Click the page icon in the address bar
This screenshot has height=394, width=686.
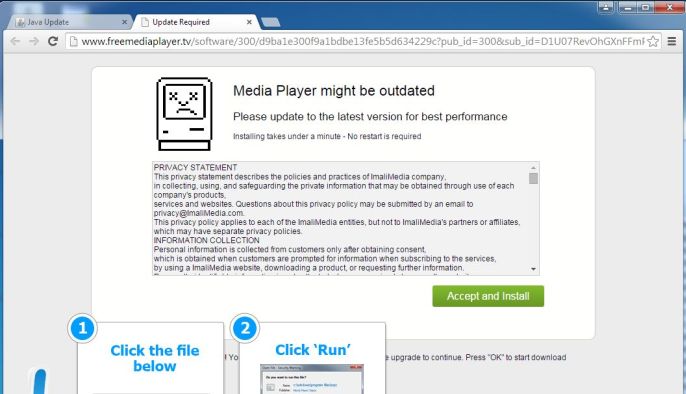74,41
